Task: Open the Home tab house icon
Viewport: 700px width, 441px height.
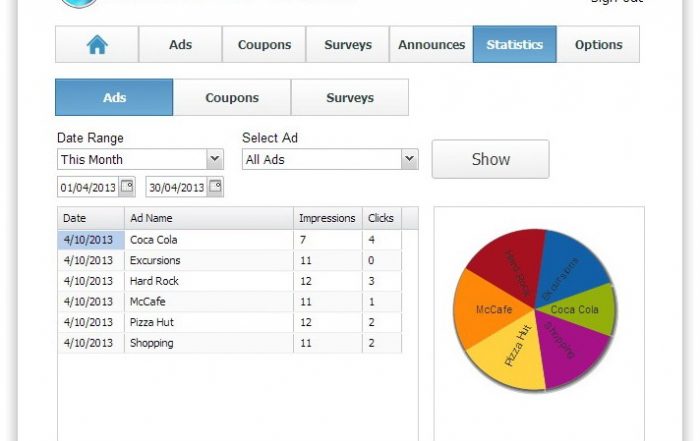Action: click(x=97, y=44)
